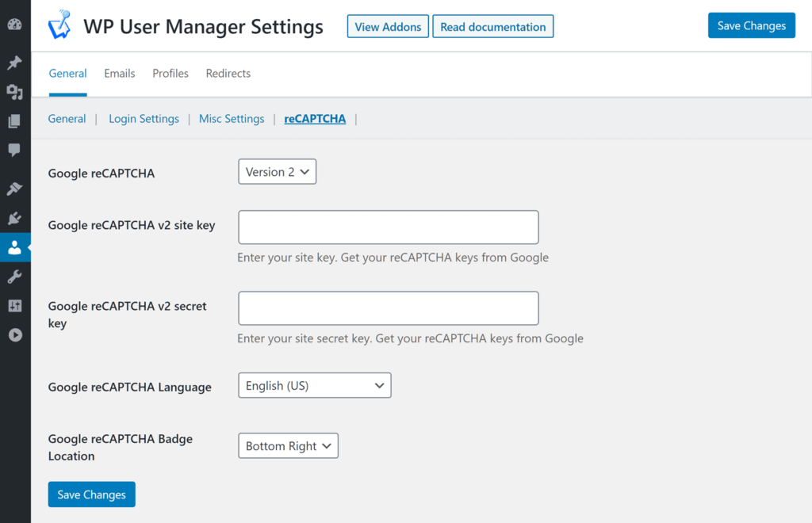Viewport: 812px width, 523px height.
Task: Open the Tools wrench icon
Action: (15, 276)
